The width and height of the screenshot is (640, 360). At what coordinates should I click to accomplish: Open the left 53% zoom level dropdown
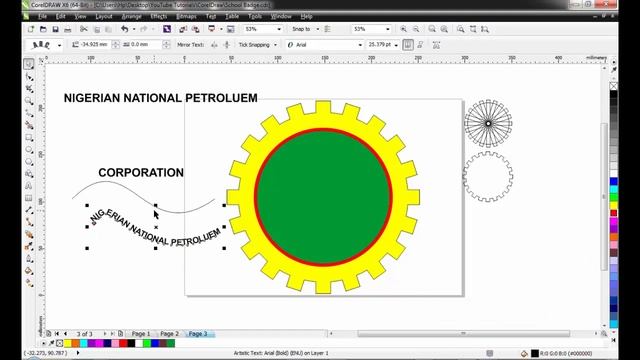pos(279,29)
